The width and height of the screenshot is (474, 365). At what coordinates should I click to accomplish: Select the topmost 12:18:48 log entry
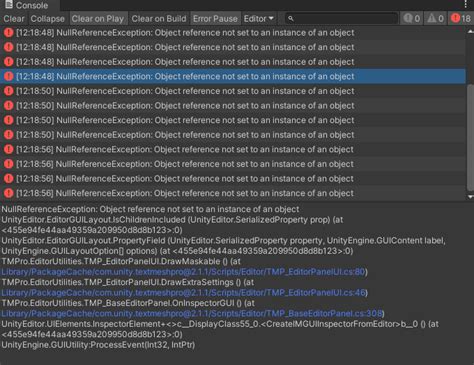(233, 33)
